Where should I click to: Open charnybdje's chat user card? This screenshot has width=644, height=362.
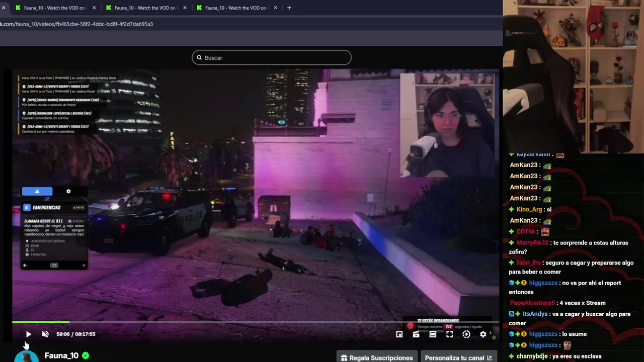point(532,356)
